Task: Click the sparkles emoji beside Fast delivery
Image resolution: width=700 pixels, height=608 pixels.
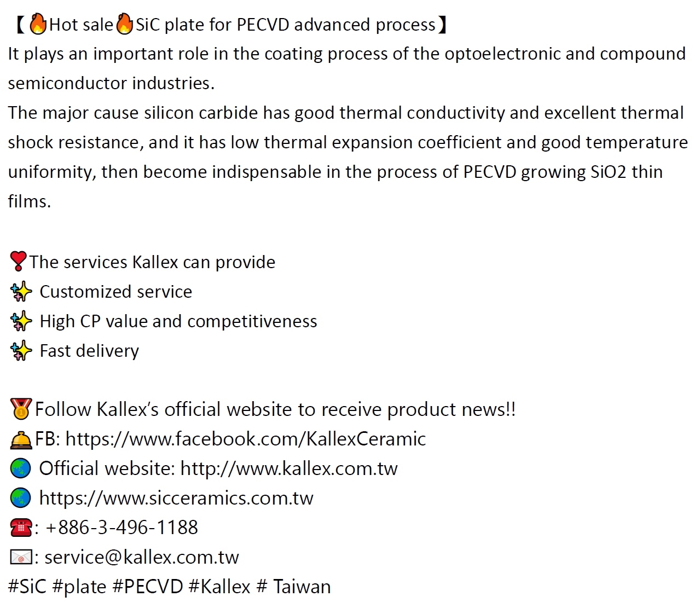Action: 21,351
